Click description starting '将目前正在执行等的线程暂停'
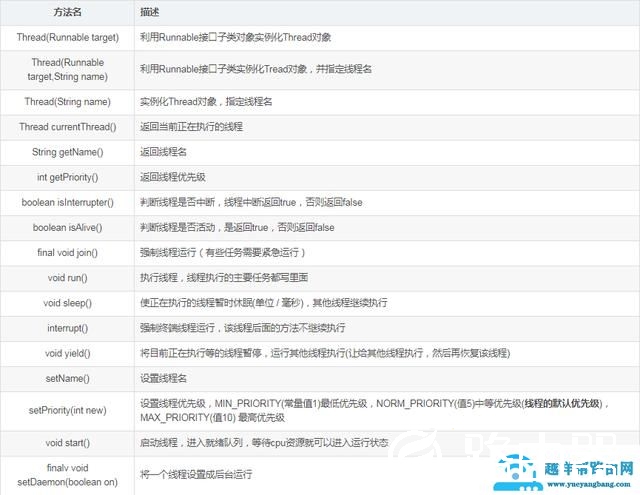Screen dimensions: 640x495 (325, 353)
